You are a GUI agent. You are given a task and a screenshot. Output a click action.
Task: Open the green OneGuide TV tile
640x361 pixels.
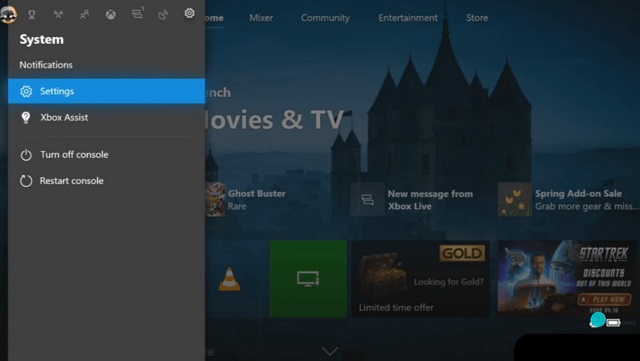pyautogui.click(x=308, y=279)
